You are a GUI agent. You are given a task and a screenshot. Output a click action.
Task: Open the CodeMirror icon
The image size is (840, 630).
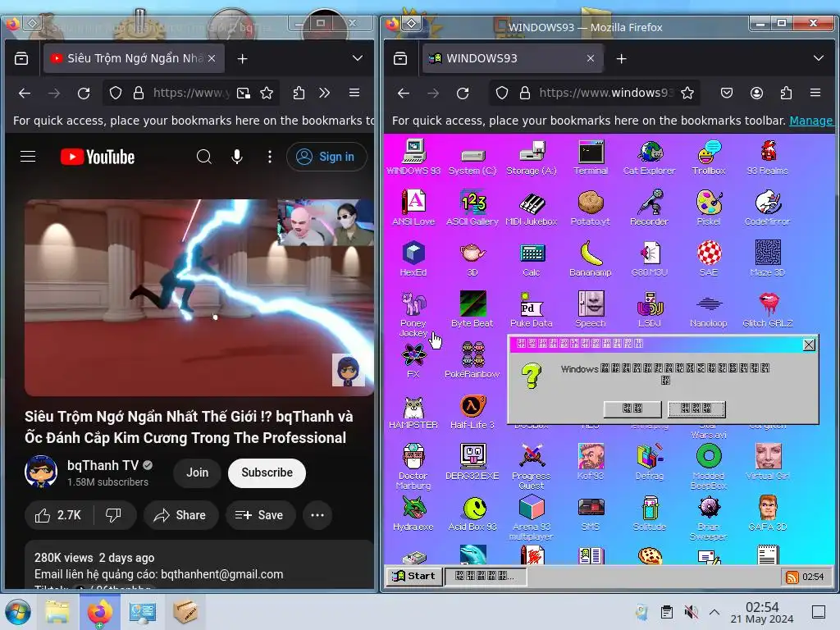click(x=768, y=208)
